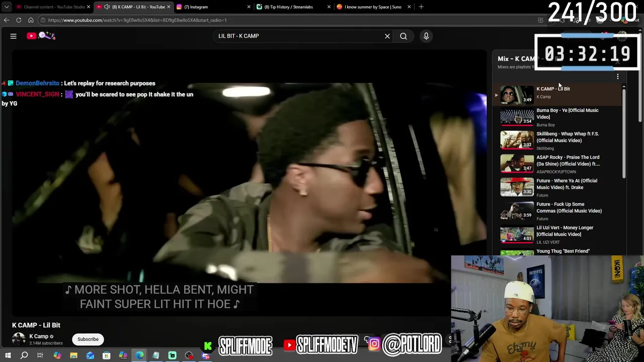Play Lil Uzi Vert - Money Longer video
The width and height of the screenshot is (644, 362).
(557, 234)
